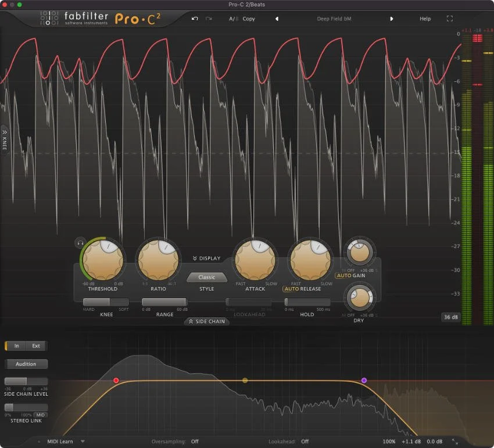
Task: Open the 36 dB meter scale selector
Action: click(451, 317)
